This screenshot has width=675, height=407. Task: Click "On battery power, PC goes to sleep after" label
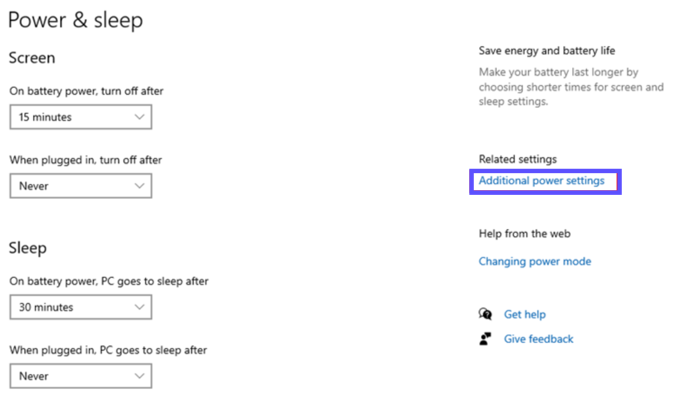click(x=109, y=281)
